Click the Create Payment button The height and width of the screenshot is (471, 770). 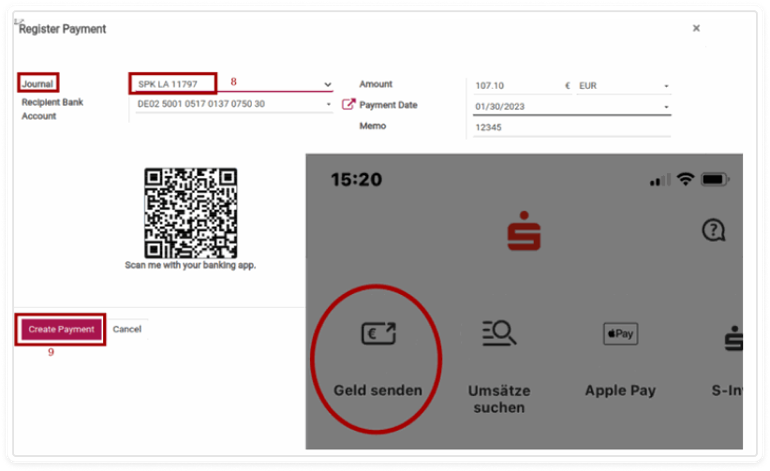pyautogui.click(x=61, y=329)
